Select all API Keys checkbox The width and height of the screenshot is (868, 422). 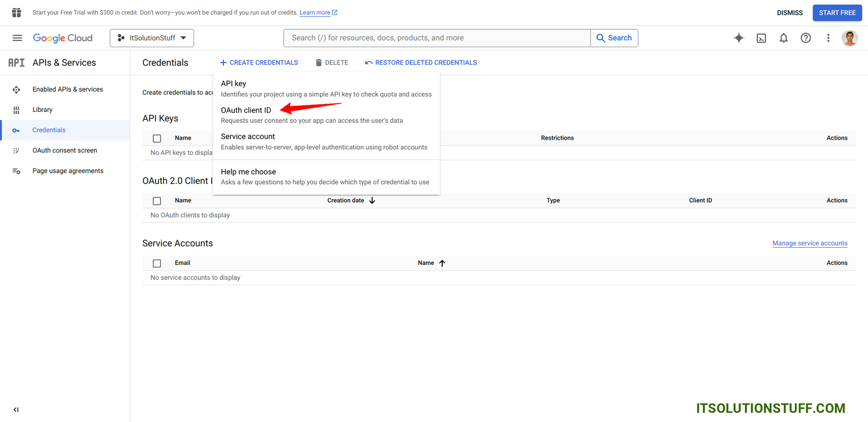coord(157,138)
